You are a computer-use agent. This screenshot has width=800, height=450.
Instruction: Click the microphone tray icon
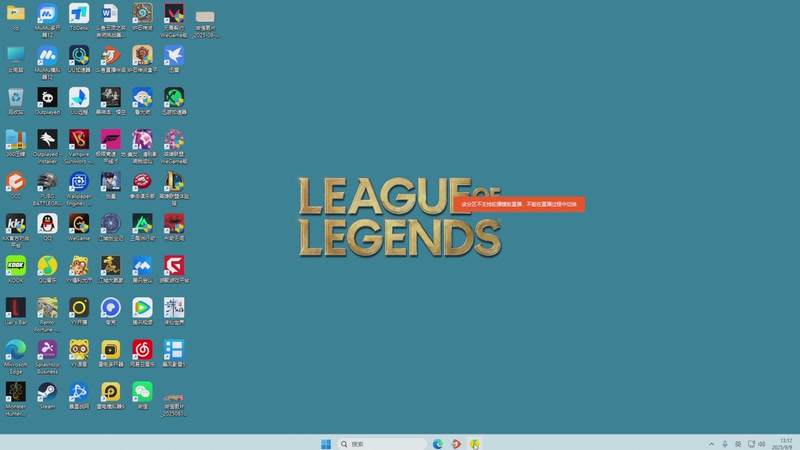pos(724,444)
